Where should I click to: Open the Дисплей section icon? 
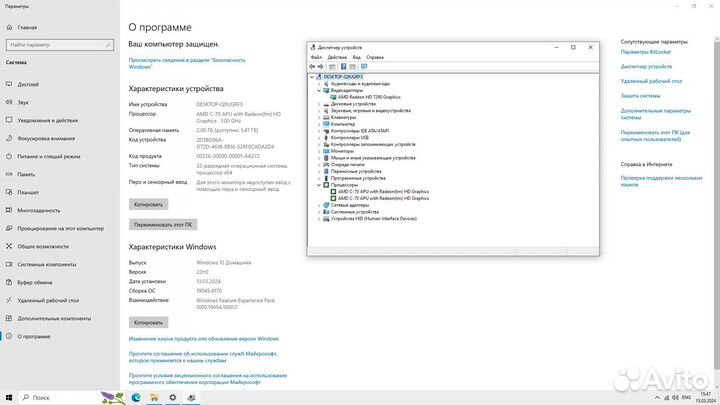pos(9,84)
